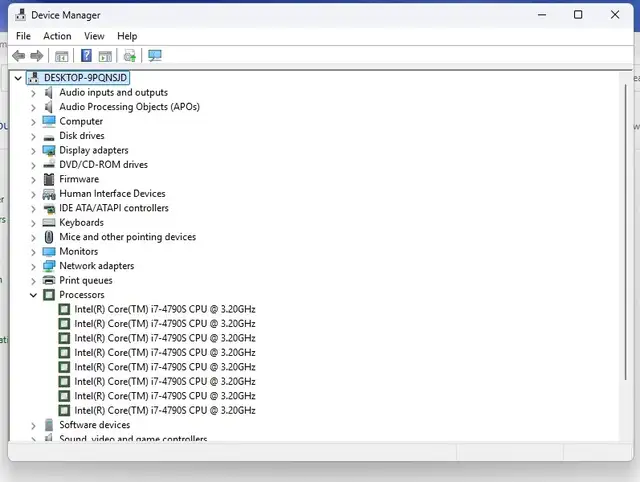The height and width of the screenshot is (482, 640).
Task: Collapse the DESKTOP-9PQNSJD root node
Action: click(18, 78)
